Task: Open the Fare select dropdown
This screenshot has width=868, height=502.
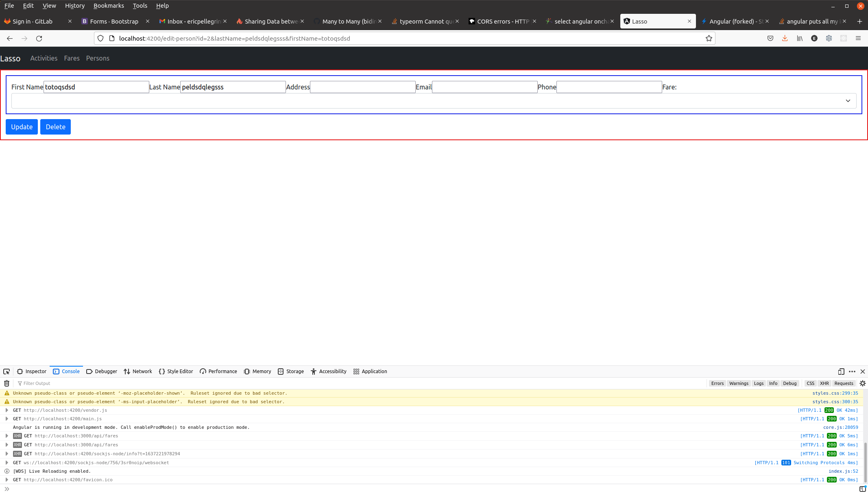Action: 434,101
